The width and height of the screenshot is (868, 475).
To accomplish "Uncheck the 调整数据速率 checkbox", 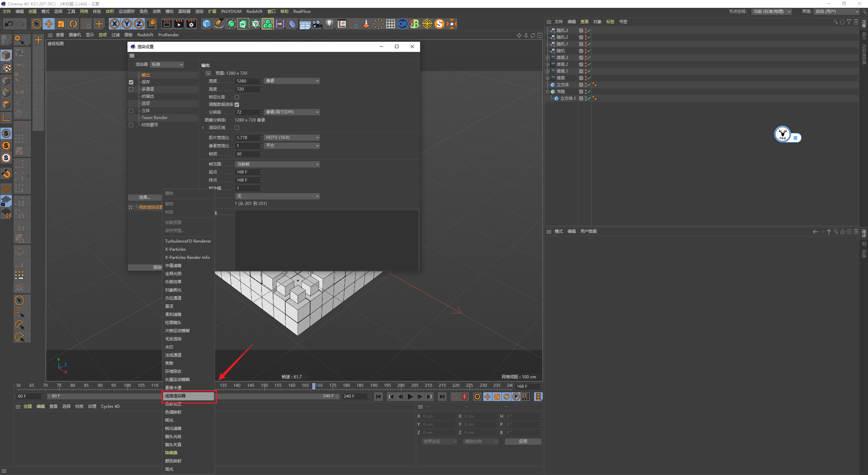I will point(237,104).
